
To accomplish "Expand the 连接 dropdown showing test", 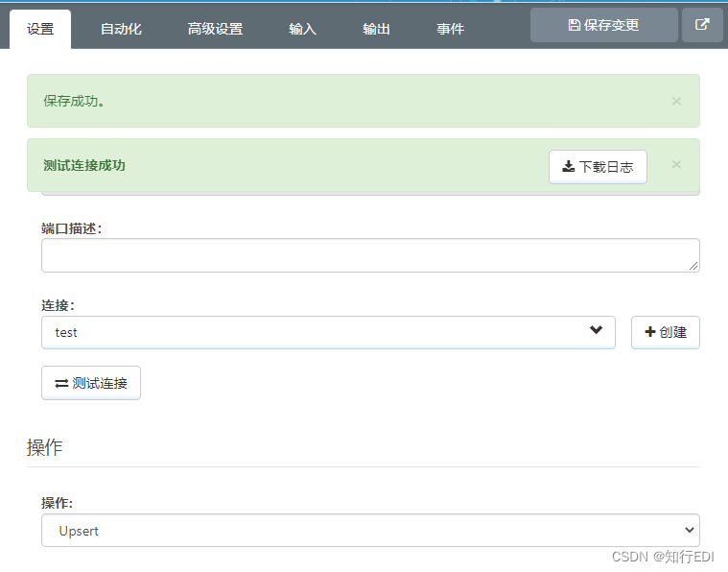I will click(x=328, y=332).
